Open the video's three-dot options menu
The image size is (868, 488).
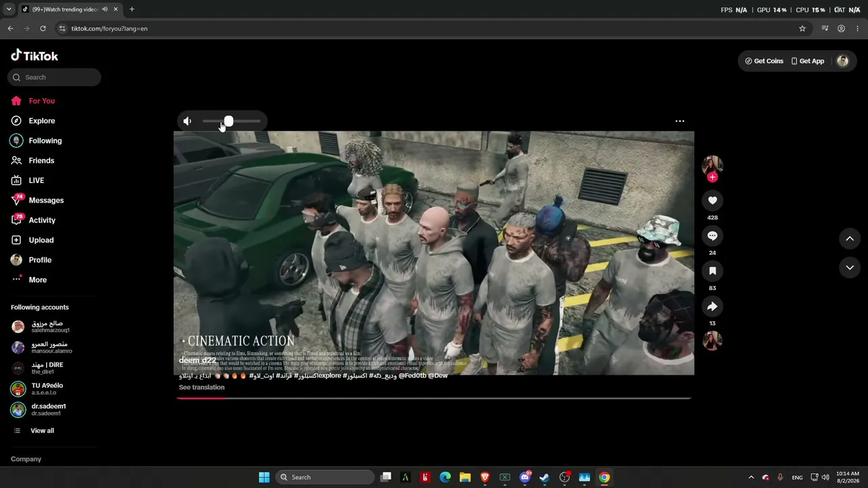click(680, 121)
